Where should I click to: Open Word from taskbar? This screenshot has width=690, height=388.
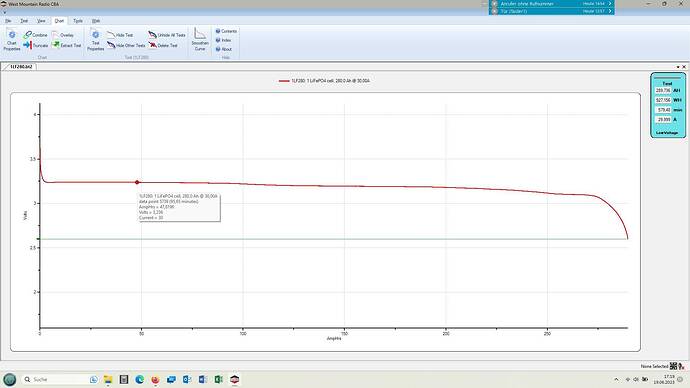pos(203,379)
